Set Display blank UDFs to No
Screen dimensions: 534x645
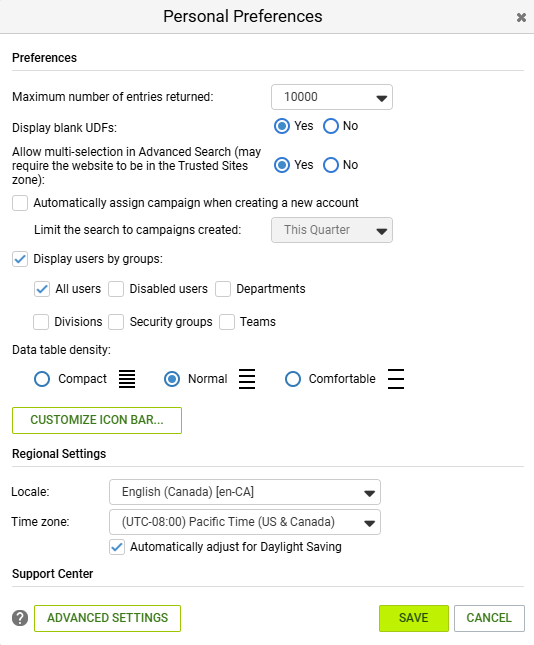pos(331,126)
